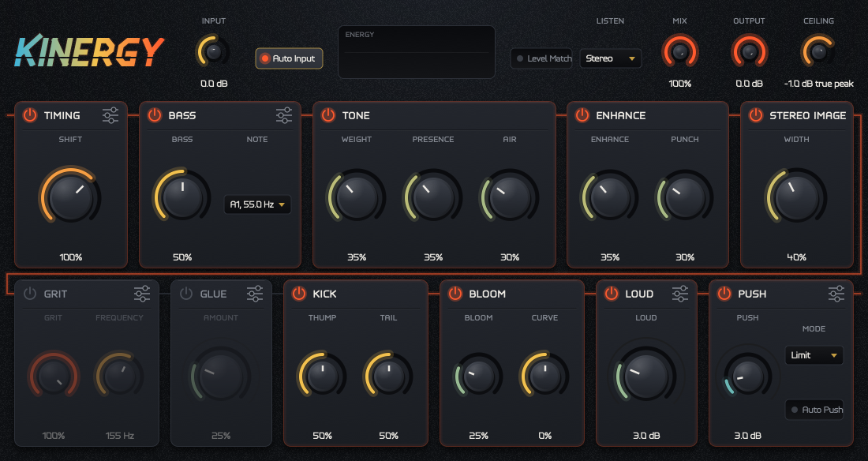Open TIMING advanced settings sliders icon

[x=110, y=115]
